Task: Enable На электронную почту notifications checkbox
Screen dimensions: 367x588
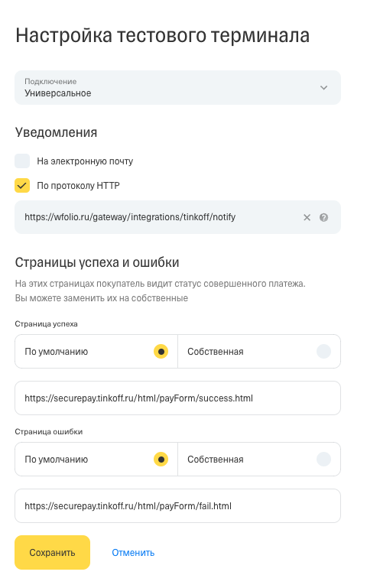Action: (22, 161)
